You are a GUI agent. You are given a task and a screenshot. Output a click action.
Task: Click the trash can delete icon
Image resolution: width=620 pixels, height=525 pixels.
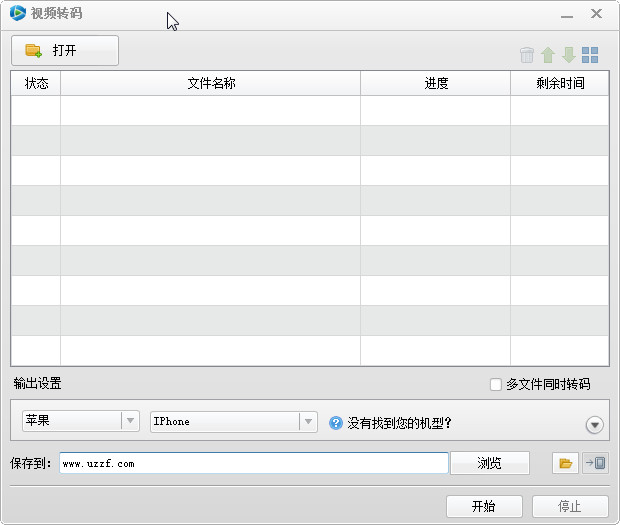pyautogui.click(x=527, y=56)
